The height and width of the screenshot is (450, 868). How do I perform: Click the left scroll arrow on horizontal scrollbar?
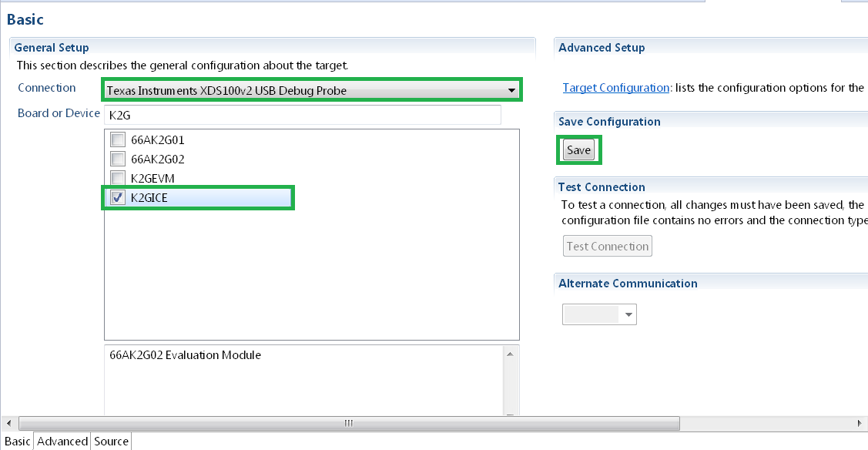(x=7, y=423)
